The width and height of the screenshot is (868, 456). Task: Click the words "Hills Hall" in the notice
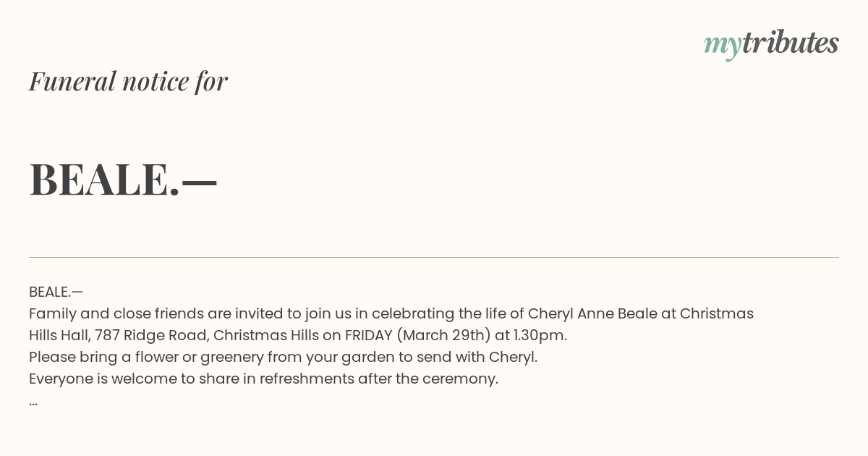pyautogui.click(x=59, y=335)
